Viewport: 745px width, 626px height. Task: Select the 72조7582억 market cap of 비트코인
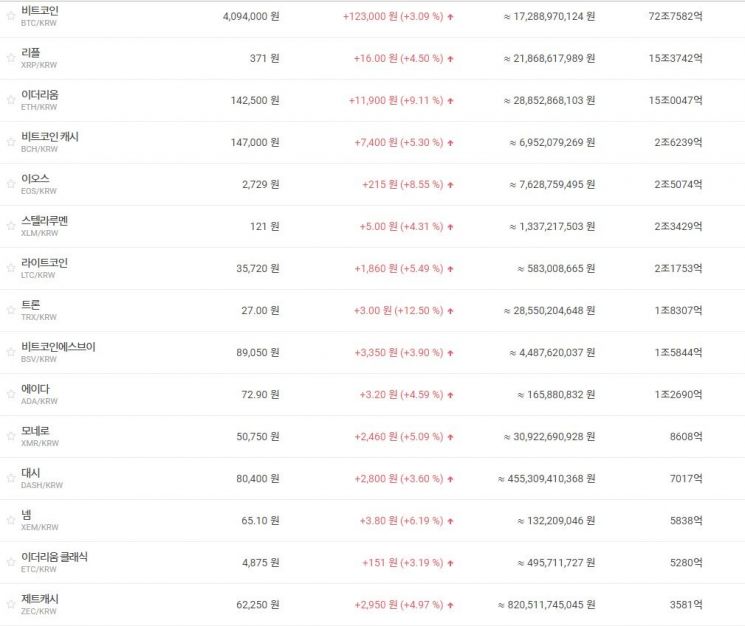675,17
